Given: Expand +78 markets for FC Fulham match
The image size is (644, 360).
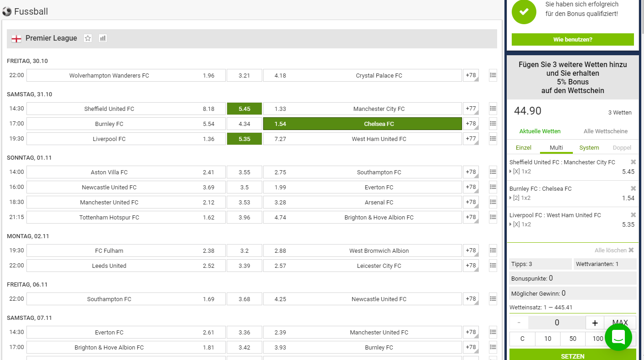Looking at the screenshot, I should pyautogui.click(x=471, y=250).
